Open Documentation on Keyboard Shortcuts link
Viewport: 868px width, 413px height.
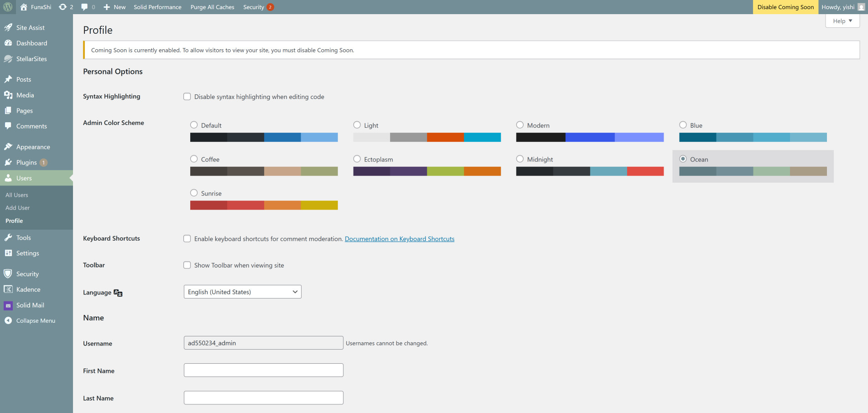(x=399, y=239)
